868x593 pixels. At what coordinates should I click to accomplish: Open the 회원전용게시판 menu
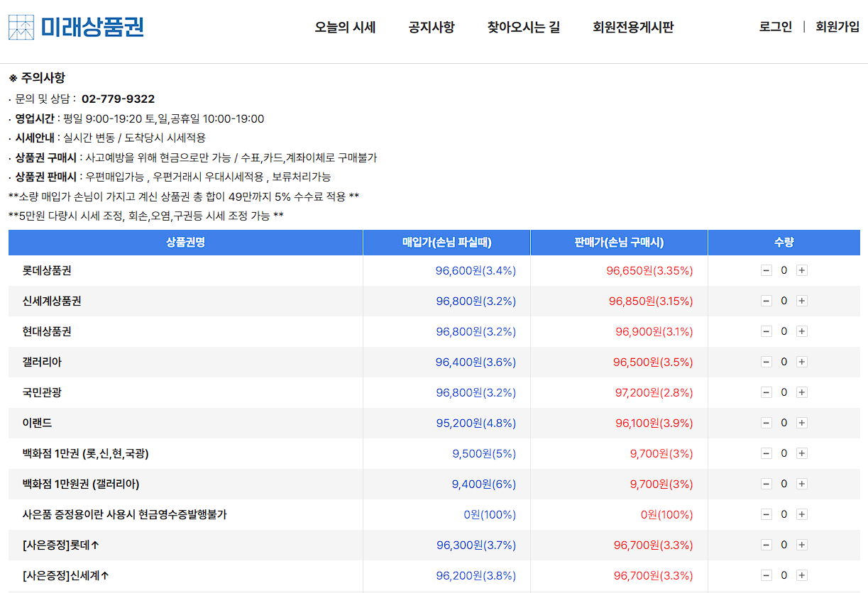pyautogui.click(x=633, y=28)
